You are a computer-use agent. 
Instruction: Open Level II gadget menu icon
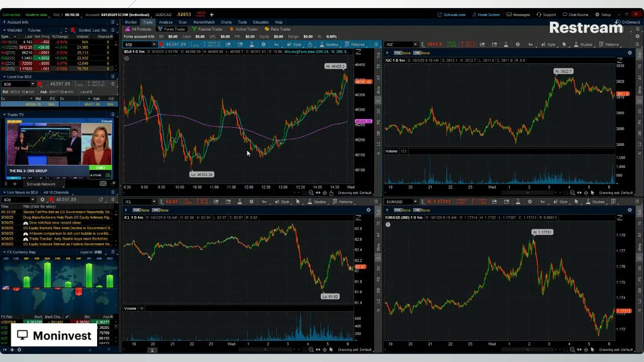pyautogui.click(x=113, y=76)
